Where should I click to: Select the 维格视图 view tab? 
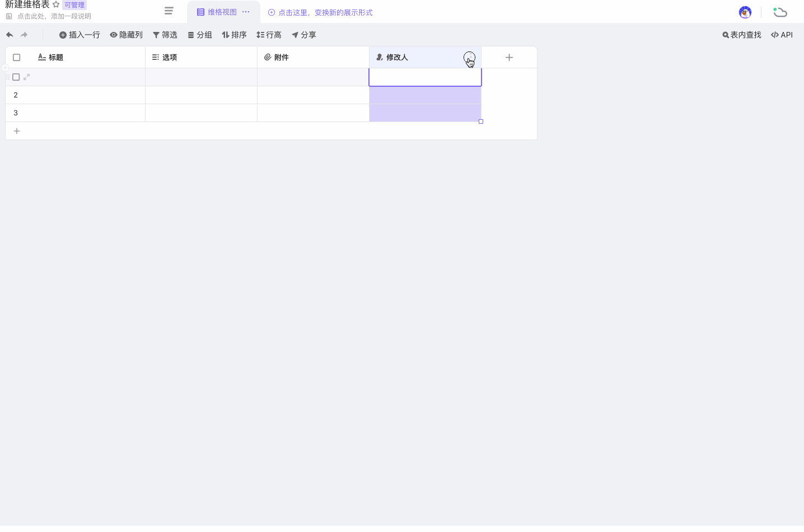(x=217, y=12)
